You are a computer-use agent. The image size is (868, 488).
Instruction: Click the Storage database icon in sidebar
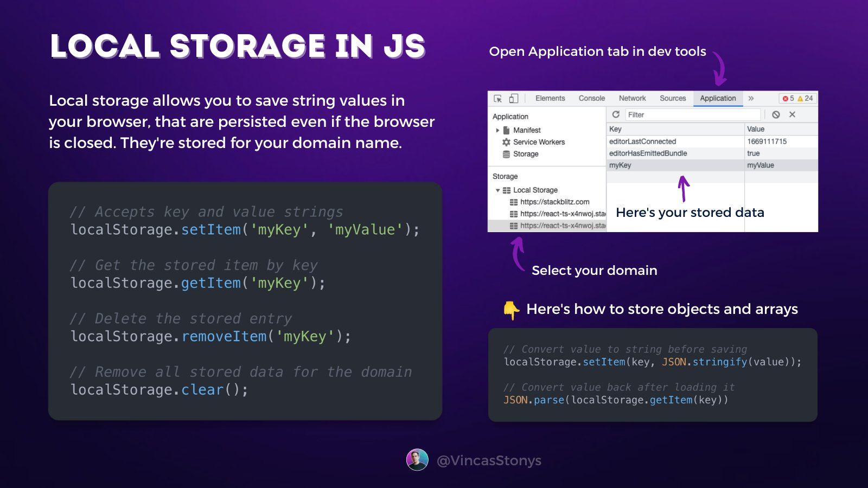(x=506, y=154)
